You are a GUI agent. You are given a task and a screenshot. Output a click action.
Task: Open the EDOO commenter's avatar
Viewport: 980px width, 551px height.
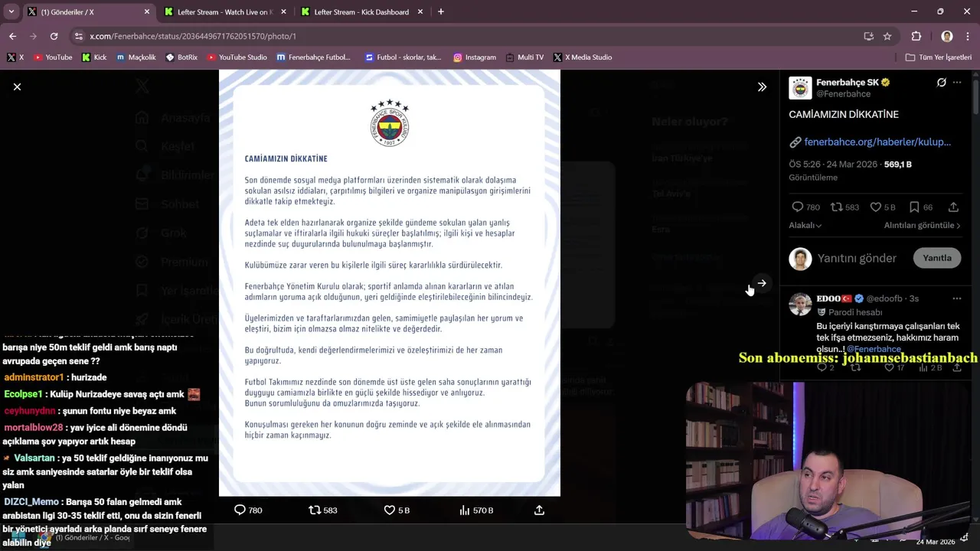coord(800,304)
